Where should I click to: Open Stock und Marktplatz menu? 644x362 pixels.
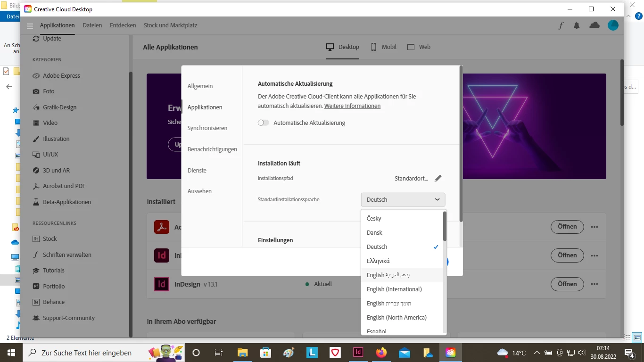coord(171,25)
